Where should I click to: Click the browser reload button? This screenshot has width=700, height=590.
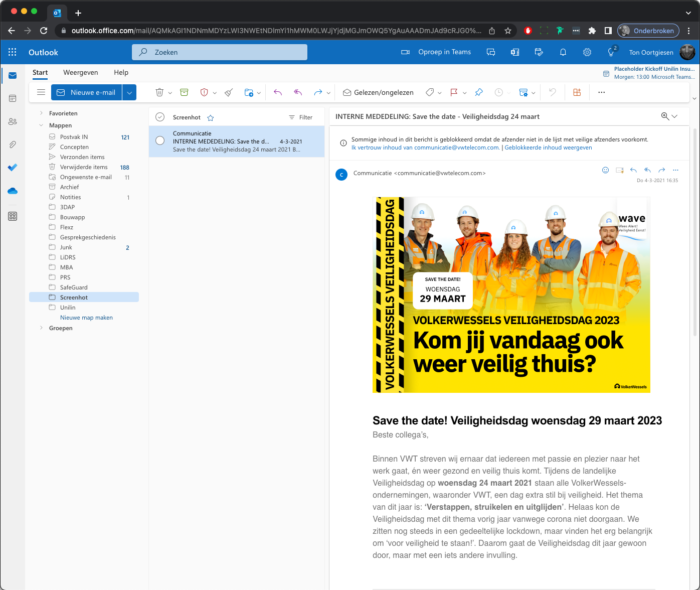[x=44, y=31]
